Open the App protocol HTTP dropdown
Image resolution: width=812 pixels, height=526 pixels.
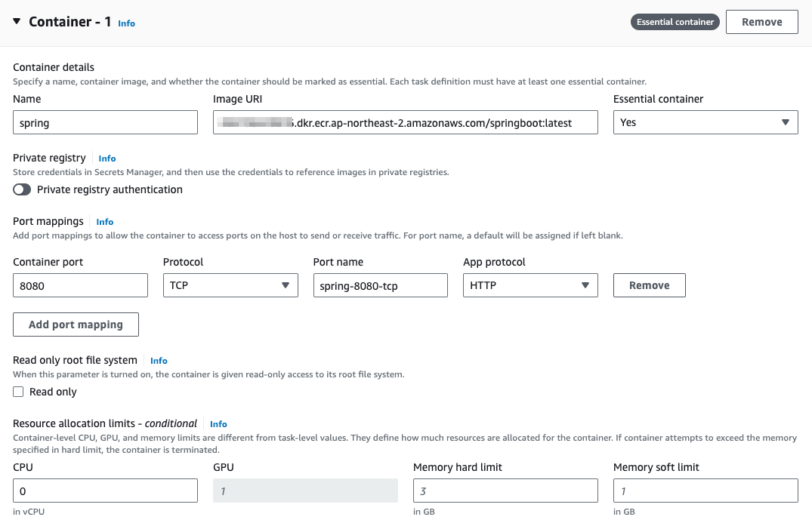[529, 285]
